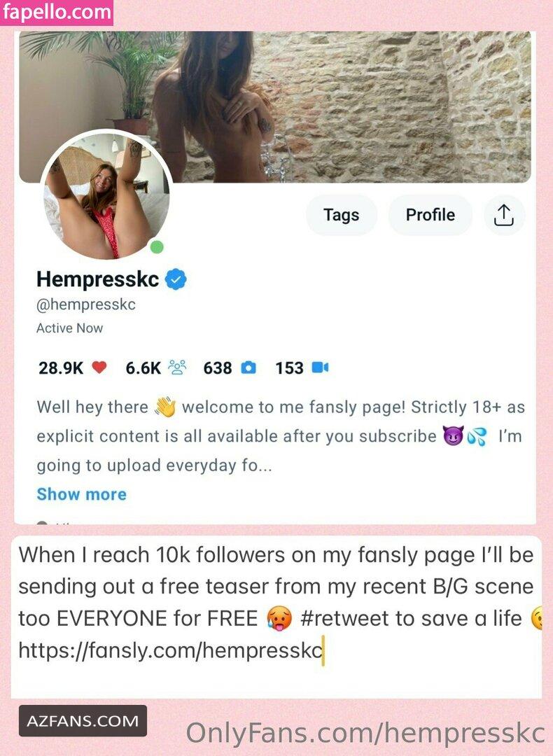This screenshot has width=553, height=756.
Task: Click the @hempresskc username handle
Action: [86, 304]
